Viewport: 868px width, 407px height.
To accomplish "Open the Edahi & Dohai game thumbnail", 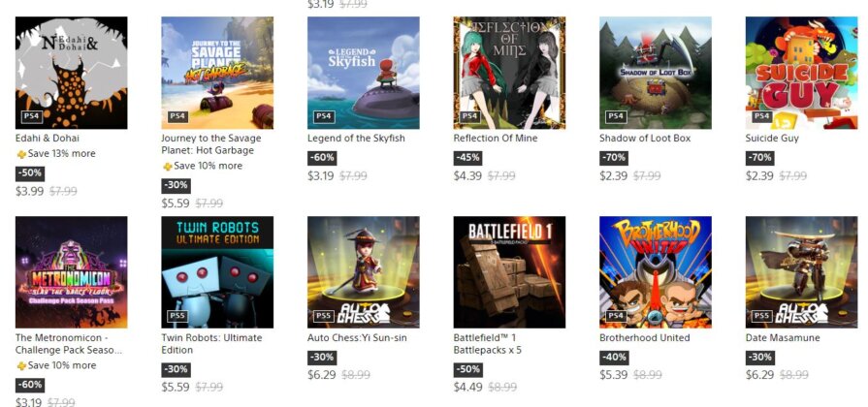I will (x=72, y=73).
